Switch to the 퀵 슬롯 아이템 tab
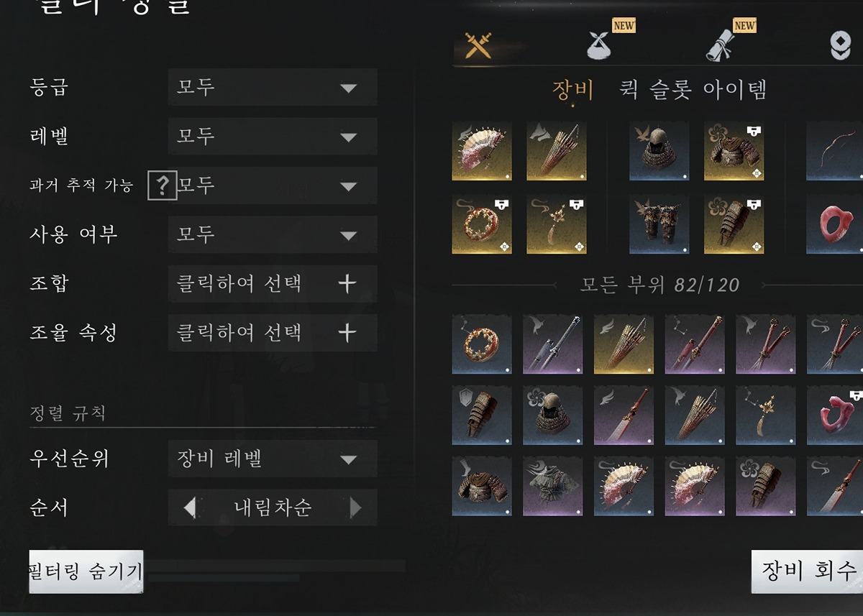 click(x=693, y=90)
